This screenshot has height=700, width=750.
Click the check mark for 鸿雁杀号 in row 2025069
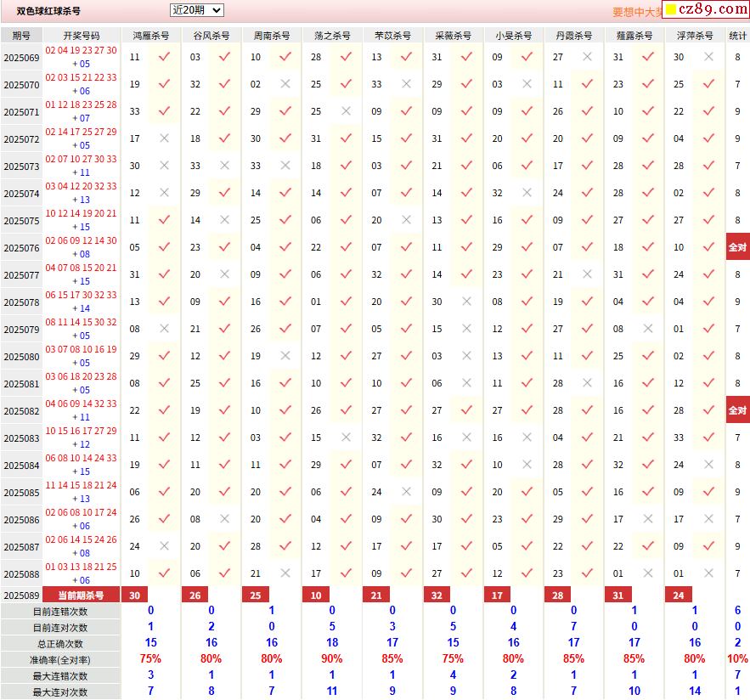pos(164,56)
